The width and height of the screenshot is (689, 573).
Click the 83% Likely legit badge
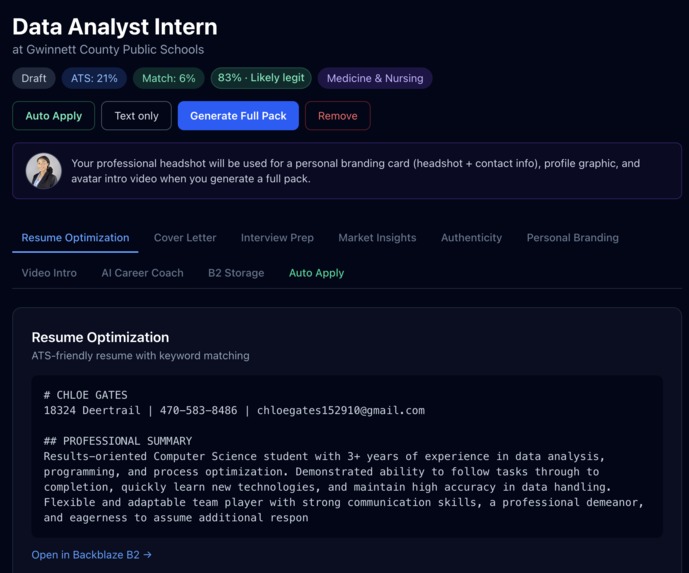[261, 78]
